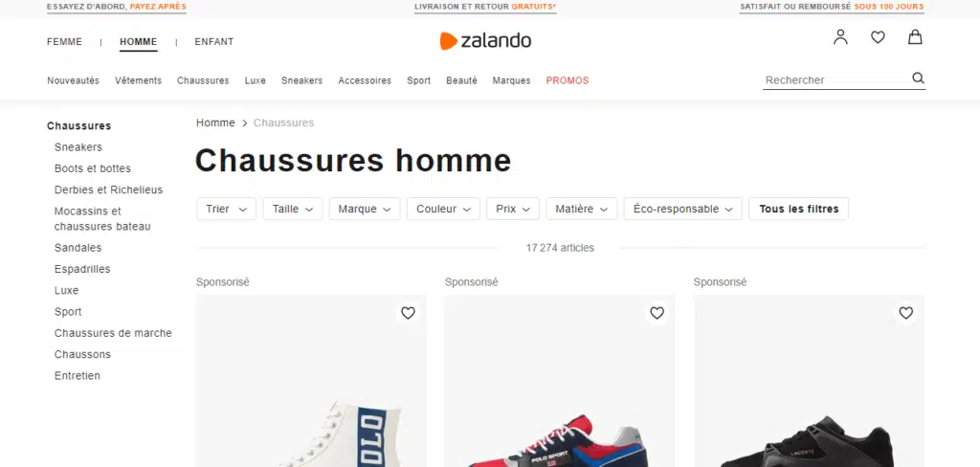This screenshot has width=980, height=467.
Task: Open the wishlist heart icon in header
Action: pyautogui.click(x=879, y=37)
